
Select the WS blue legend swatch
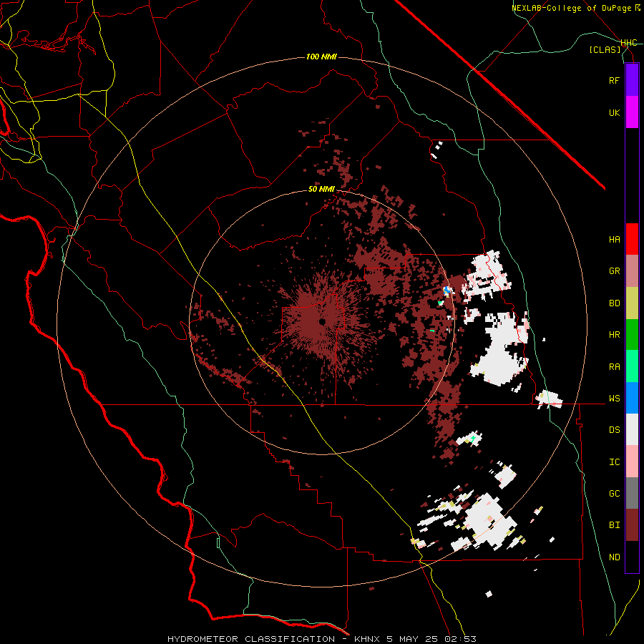(632, 398)
